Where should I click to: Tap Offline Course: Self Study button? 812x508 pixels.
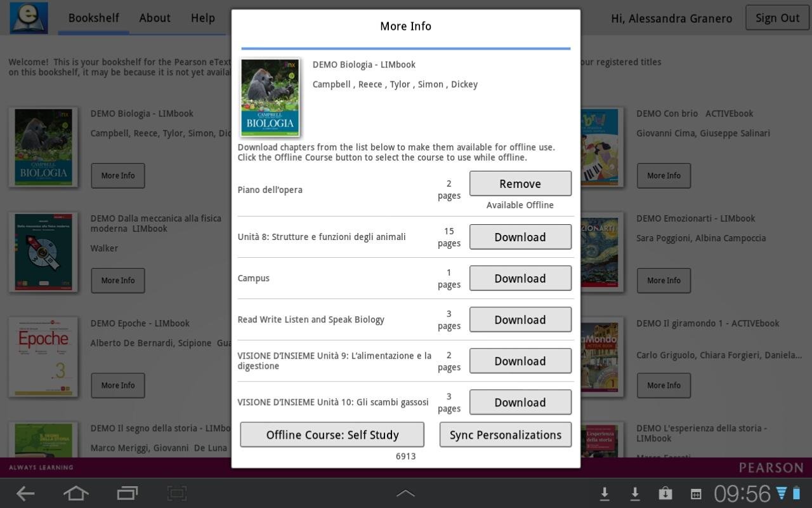tap(332, 435)
